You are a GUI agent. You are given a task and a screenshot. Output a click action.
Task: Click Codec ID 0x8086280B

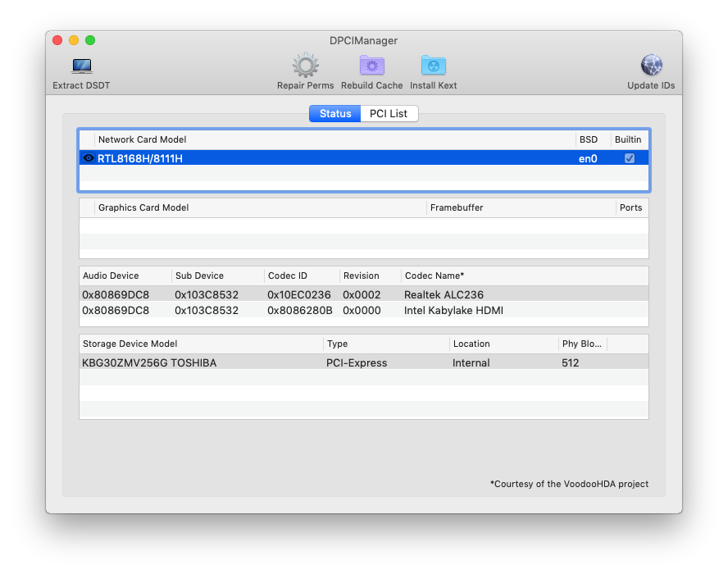pos(300,310)
